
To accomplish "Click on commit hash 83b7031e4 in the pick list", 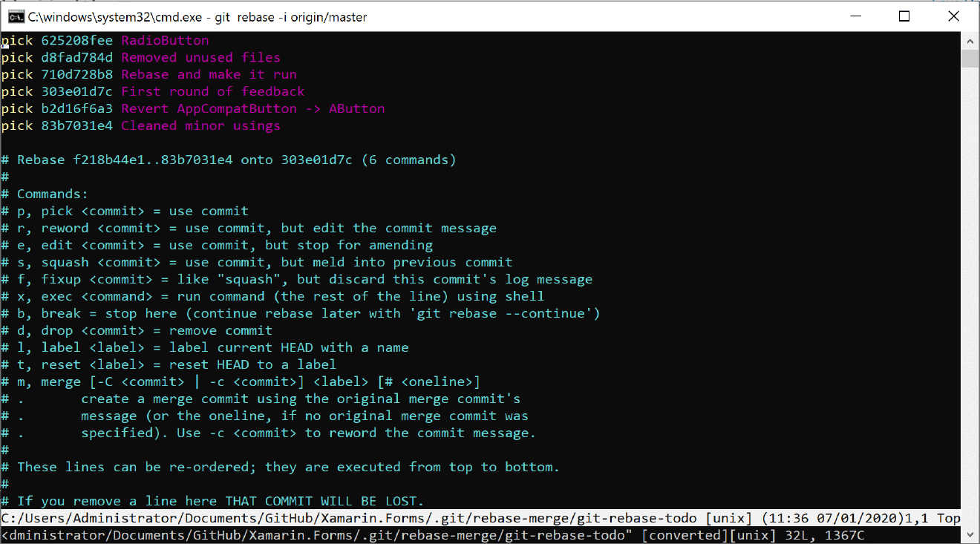I will click(x=77, y=126).
